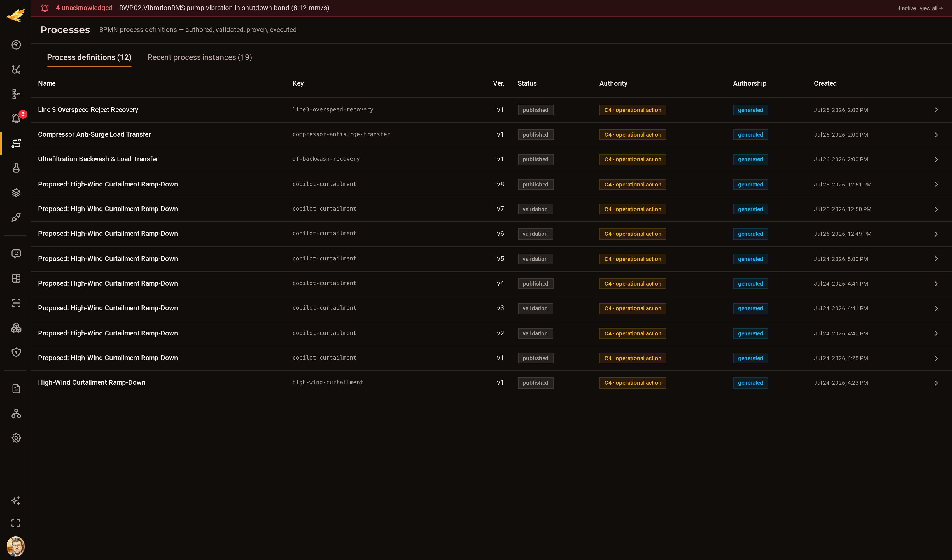Expand copilot-curtailment v8 row chevron
The image size is (952, 560).
[936, 185]
